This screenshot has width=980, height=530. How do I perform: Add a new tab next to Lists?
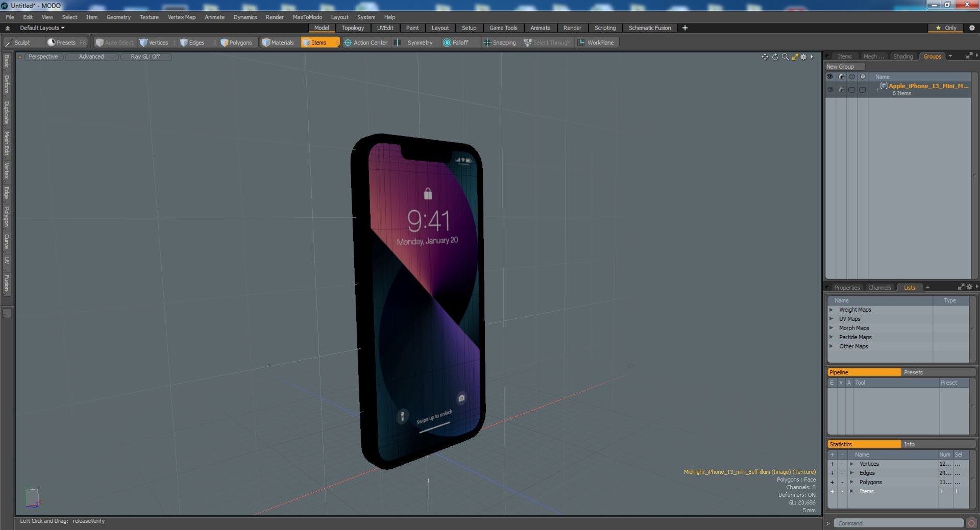click(927, 287)
